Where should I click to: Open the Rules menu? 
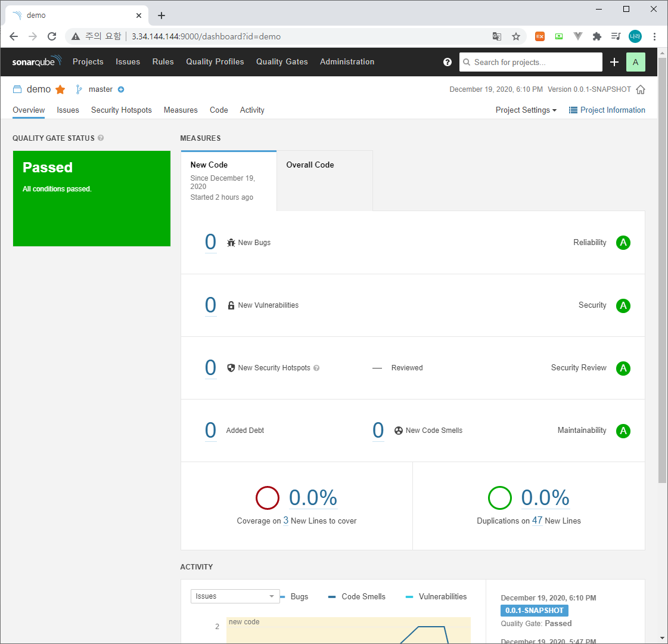[x=163, y=62]
